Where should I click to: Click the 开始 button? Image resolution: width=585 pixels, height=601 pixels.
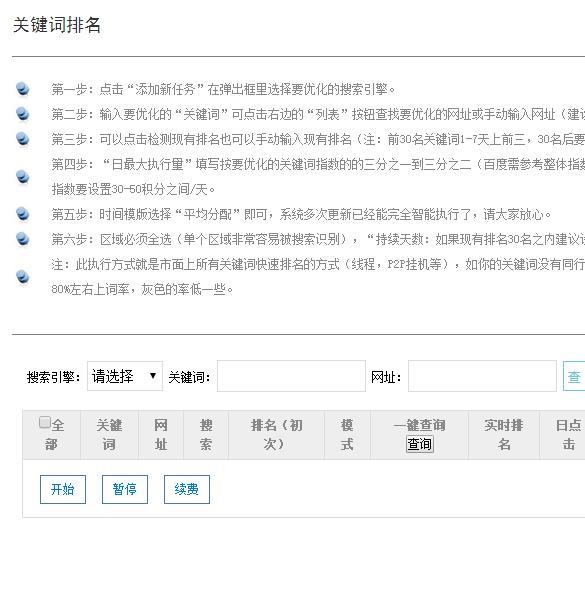coord(63,489)
